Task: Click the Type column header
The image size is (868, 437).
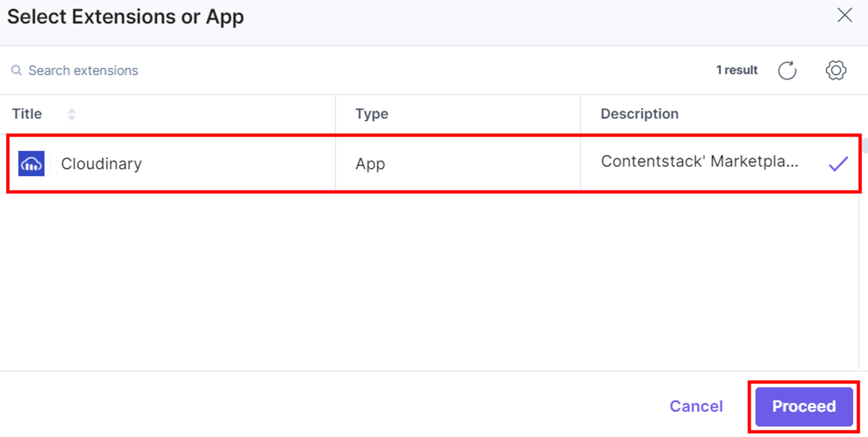Action: [x=372, y=114]
